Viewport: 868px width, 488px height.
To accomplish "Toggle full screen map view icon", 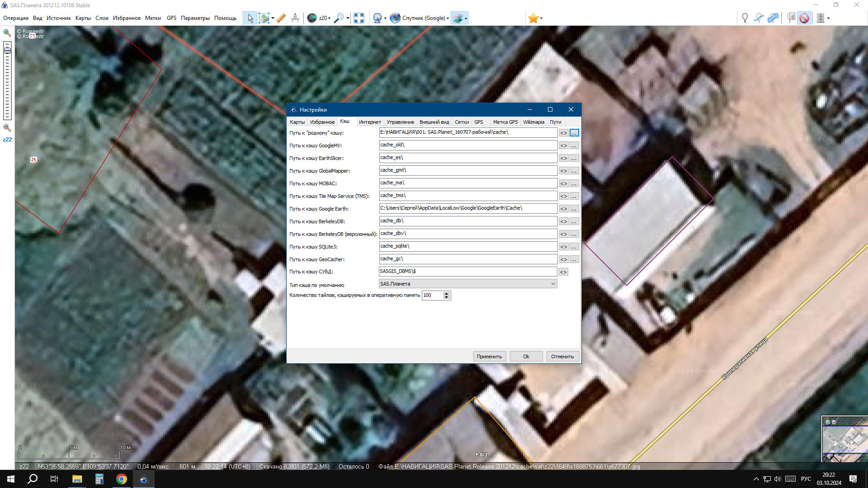I will (x=359, y=18).
